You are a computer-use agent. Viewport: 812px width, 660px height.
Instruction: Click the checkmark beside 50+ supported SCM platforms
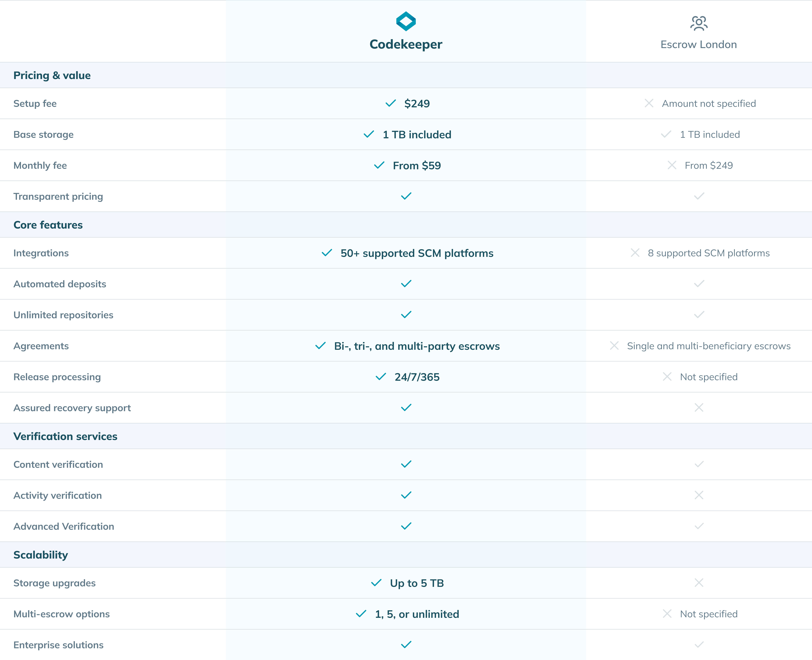327,253
